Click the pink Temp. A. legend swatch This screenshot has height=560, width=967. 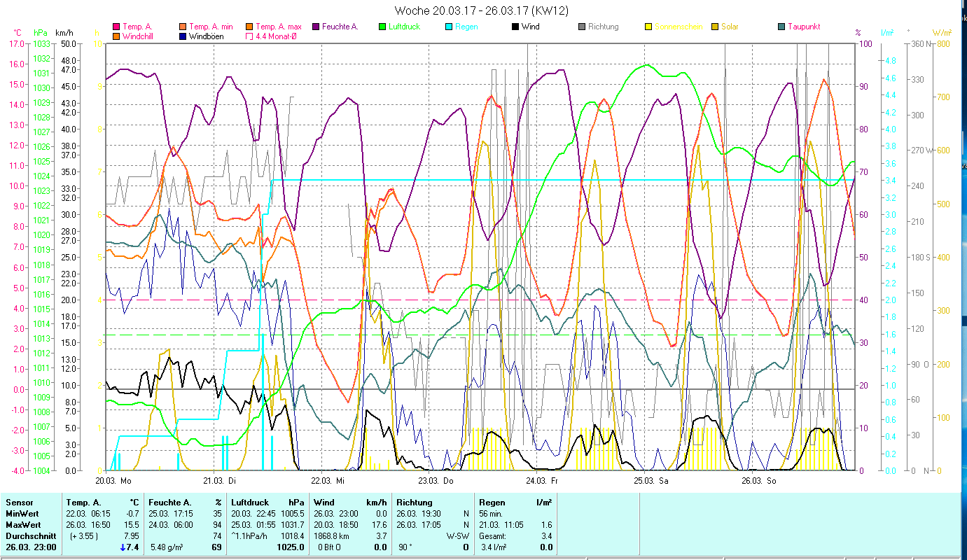[x=116, y=27]
